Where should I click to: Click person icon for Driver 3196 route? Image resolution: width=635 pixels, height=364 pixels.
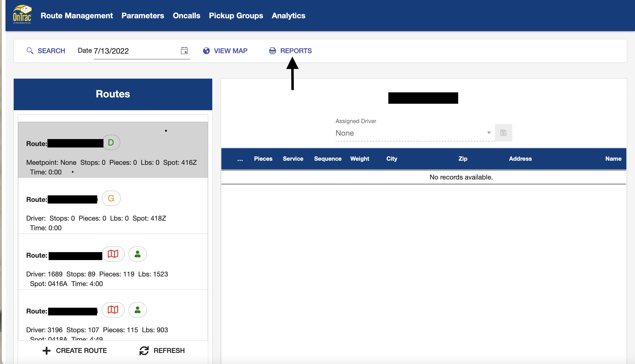pyautogui.click(x=137, y=310)
